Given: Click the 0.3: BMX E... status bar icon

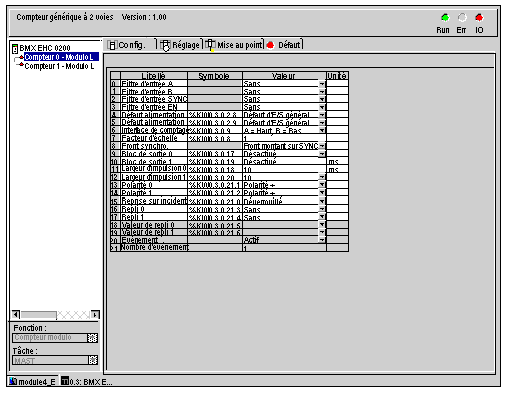Looking at the screenshot, I should 65,381.
